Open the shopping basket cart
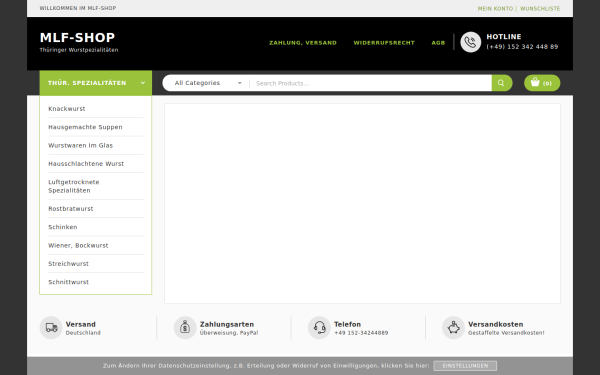The width and height of the screenshot is (600, 375). [542, 83]
